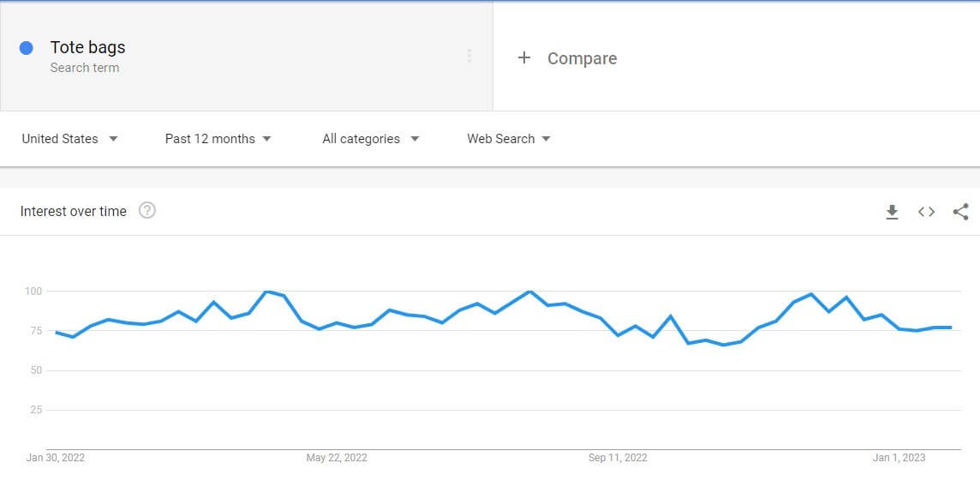The image size is (980, 493).
Task: Open the Web Search type dropdown
Action: pos(509,139)
